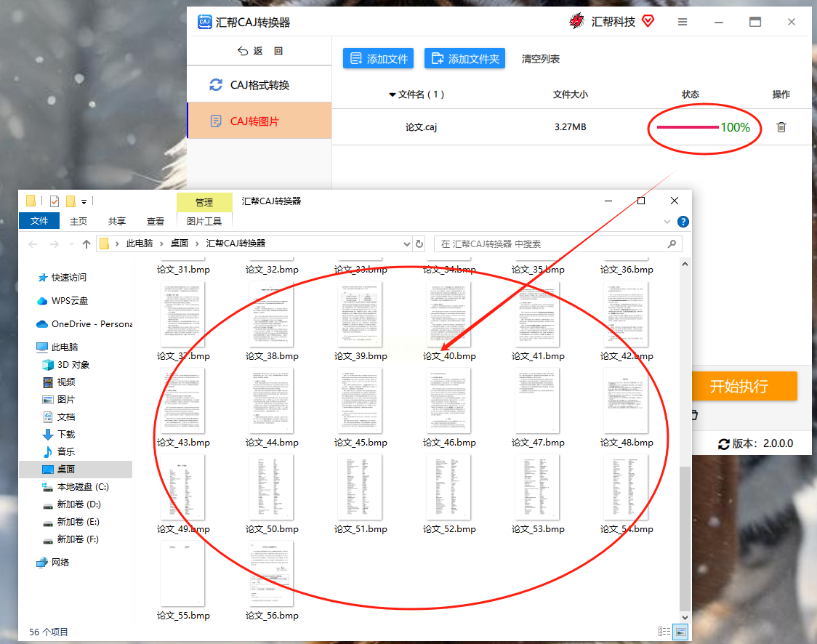Screen dimensions: 817x644
Task: Click the 开始执行 button
Action: click(744, 386)
